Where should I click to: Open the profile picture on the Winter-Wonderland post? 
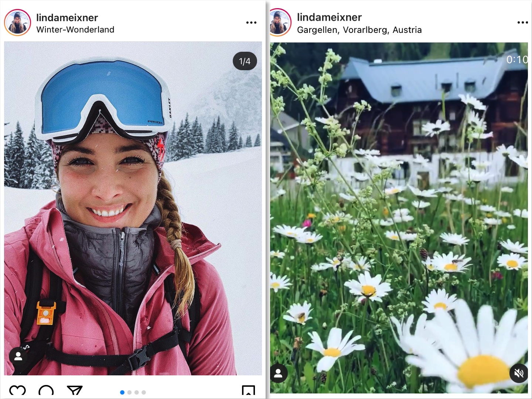click(17, 23)
